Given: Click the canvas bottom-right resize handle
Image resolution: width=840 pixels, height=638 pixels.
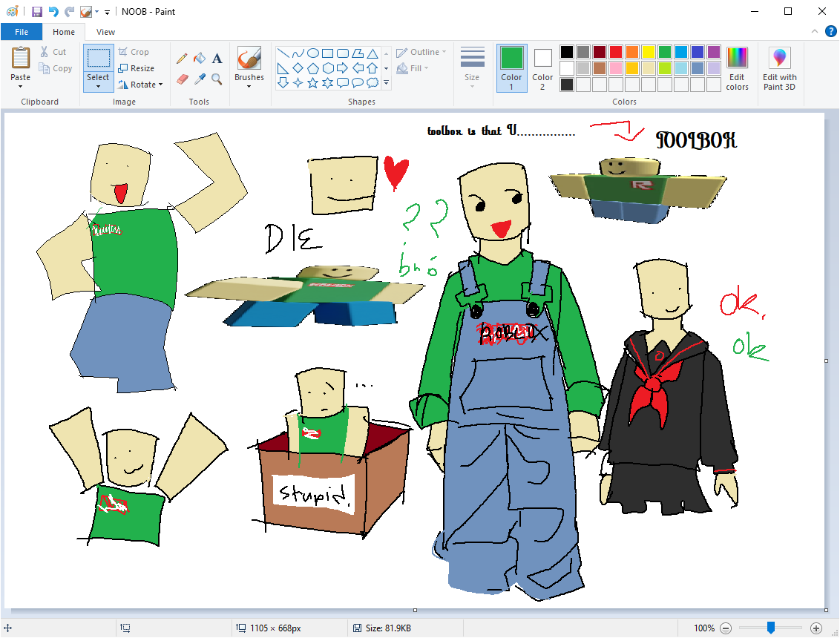Looking at the screenshot, I should pos(826,610).
